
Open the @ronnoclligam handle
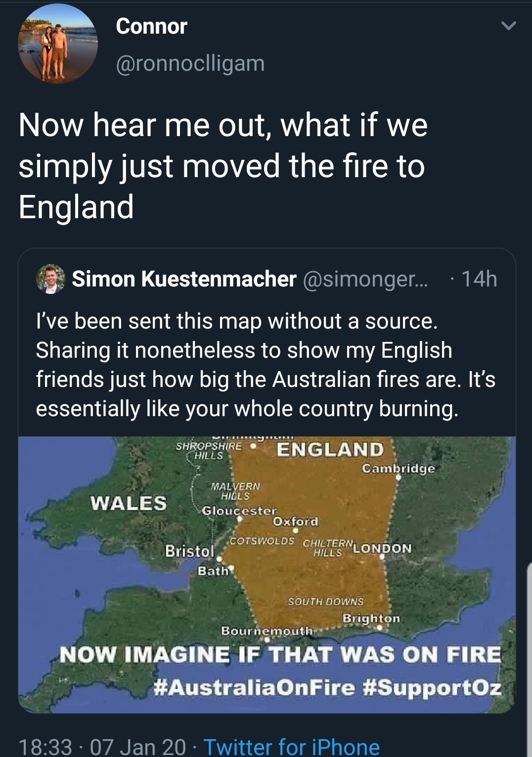tap(190, 63)
